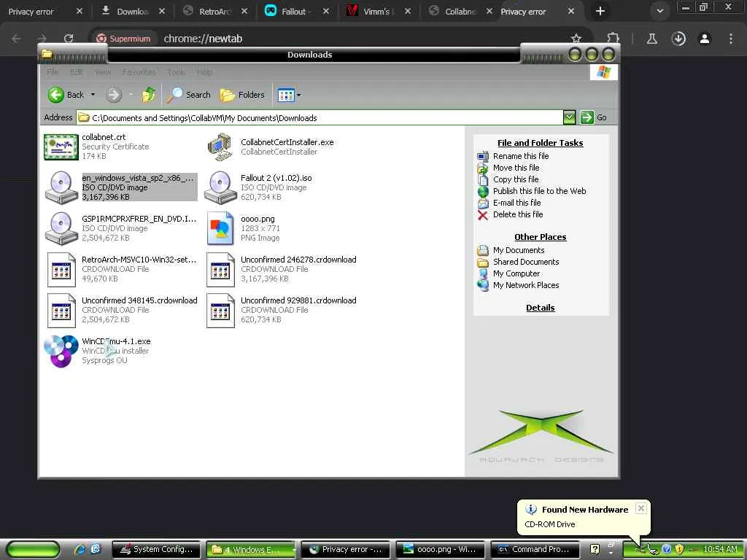
Task: Click E-mail this file
Action: (517, 203)
